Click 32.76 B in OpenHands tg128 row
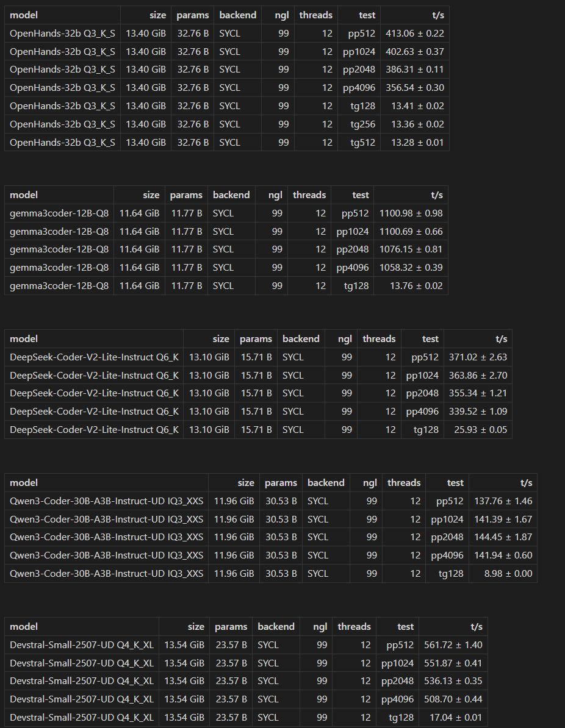The image size is (565, 728). [x=193, y=106]
